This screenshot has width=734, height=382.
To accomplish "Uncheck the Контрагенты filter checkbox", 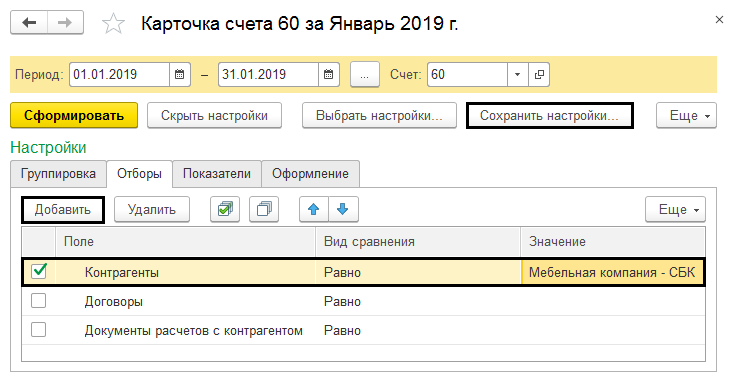I will [x=39, y=271].
